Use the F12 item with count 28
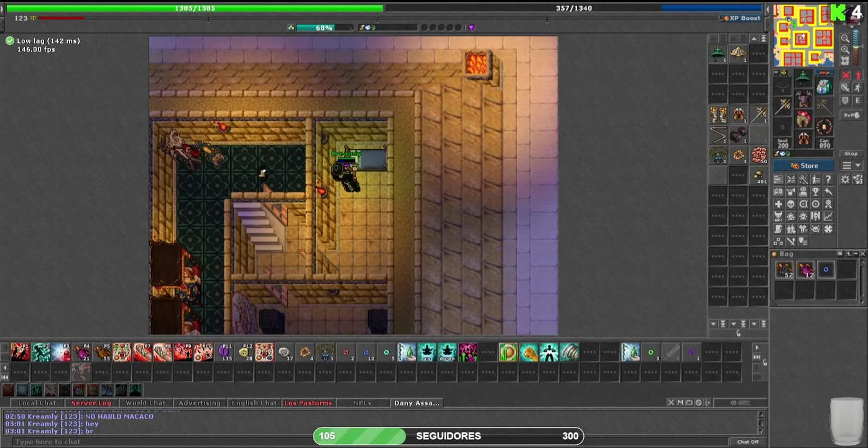The height and width of the screenshot is (448, 868). [244, 352]
